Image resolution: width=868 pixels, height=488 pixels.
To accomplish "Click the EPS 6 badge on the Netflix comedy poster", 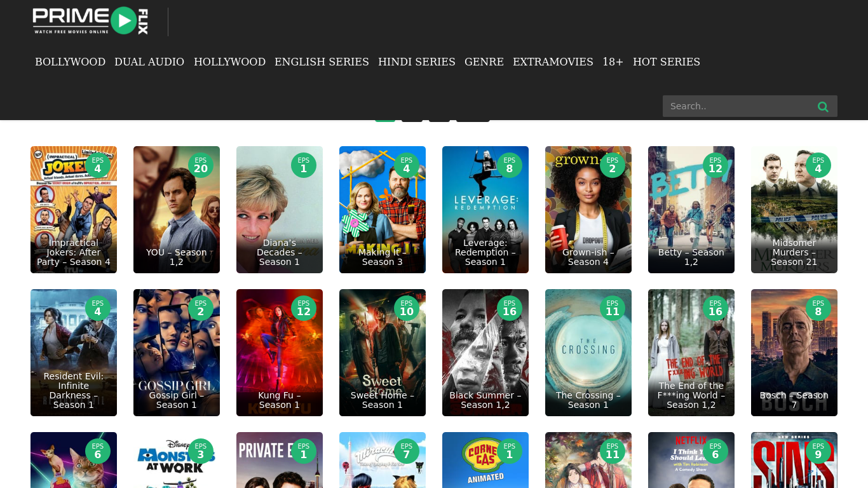I will pyautogui.click(x=715, y=450).
